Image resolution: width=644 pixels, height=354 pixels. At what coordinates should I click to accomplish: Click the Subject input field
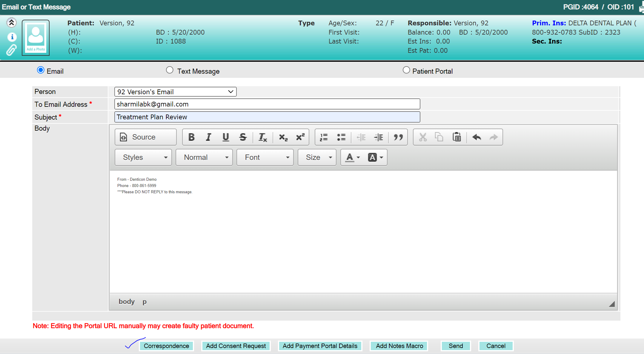tap(267, 117)
